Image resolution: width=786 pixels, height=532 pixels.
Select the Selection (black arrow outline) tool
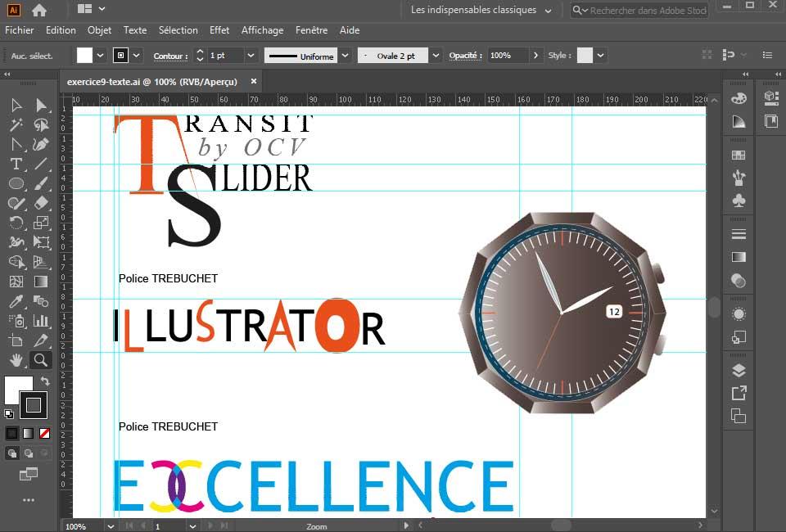pos(16,106)
